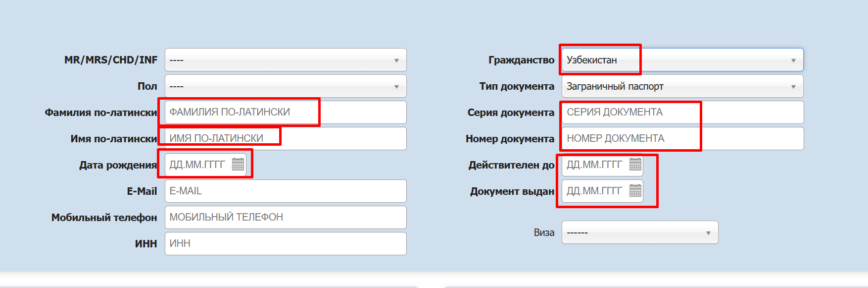Select the Дата рождения date text box

coord(198,165)
